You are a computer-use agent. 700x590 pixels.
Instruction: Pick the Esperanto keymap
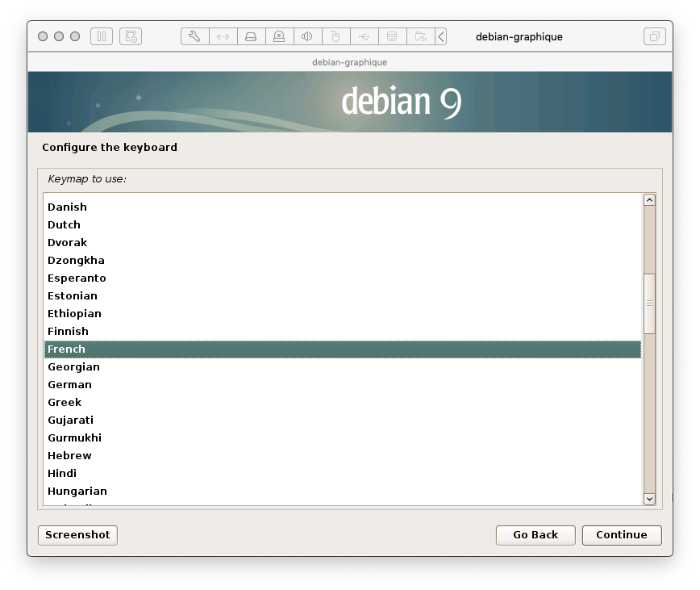343,278
